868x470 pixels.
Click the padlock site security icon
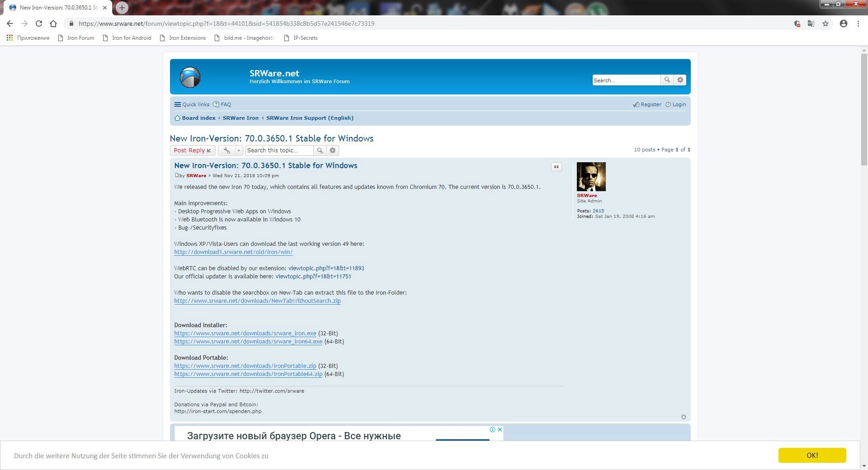pyautogui.click(x=71, y=23)
